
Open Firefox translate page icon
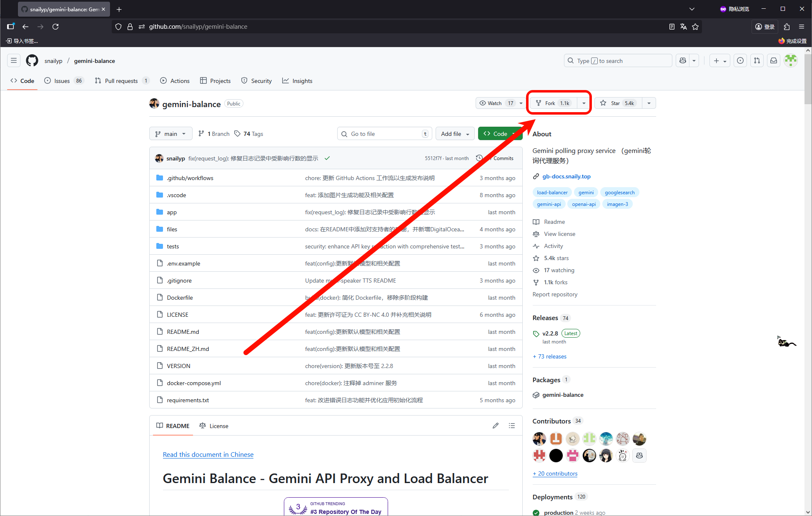(684, 27)
